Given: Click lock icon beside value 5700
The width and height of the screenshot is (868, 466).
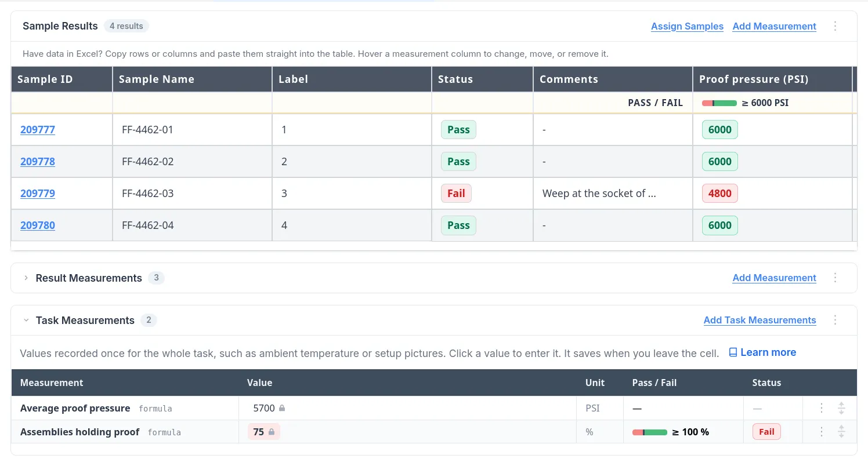Looking at the screenshot, I should click(282, 408).
